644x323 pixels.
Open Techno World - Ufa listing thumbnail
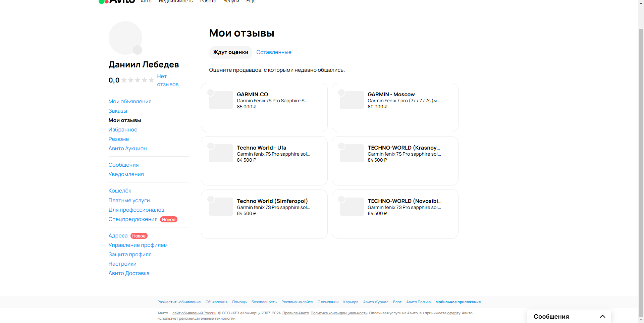pos(221,153)
